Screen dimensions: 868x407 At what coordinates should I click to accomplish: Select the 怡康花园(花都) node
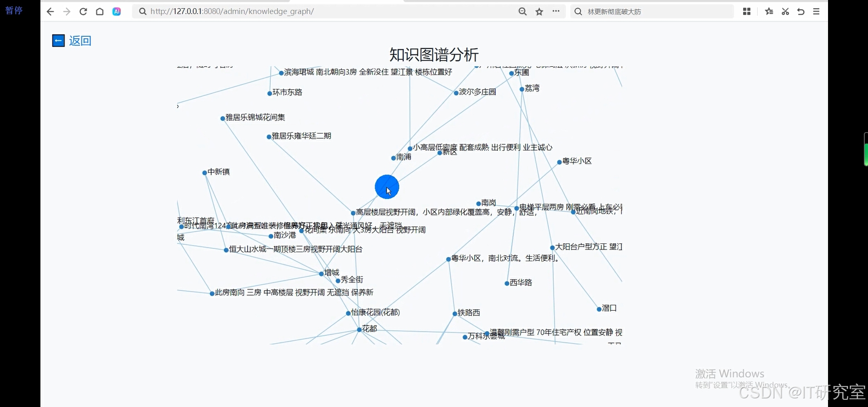click(348, 313)
